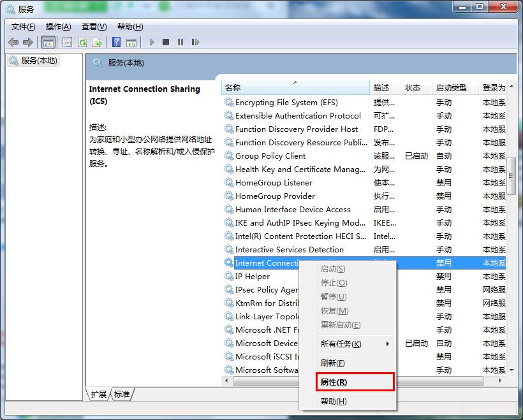The height and width of the screenshot is (420, 523).
Task: Click gear icon of Interactive Services Detection
Action: click(x=229, y=249)
